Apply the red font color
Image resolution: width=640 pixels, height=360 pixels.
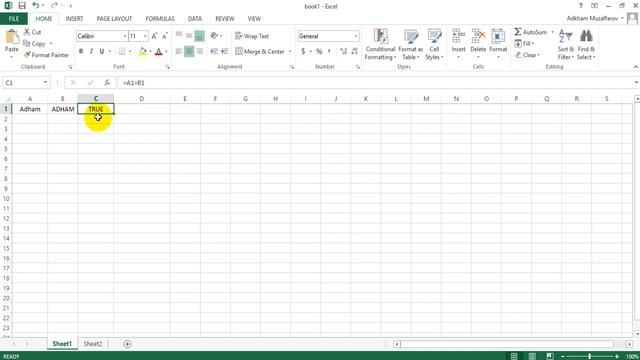159,51
